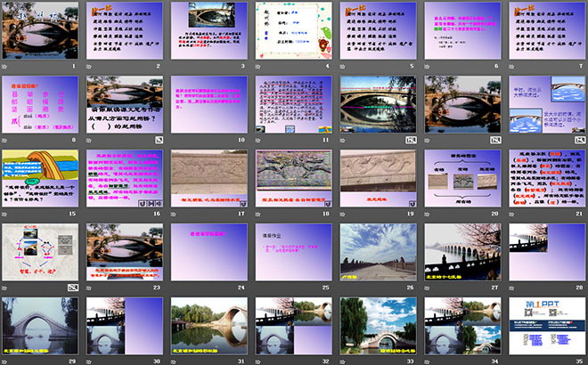588x365 pixels.
Task: Select slide 4 with the teddy bear
Action: pos(294,30)
